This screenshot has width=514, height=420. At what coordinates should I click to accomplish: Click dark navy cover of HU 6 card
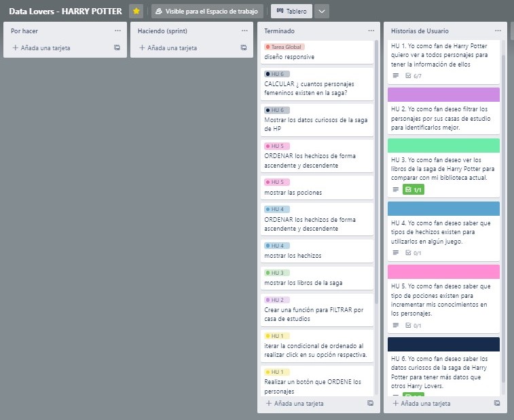443,344
